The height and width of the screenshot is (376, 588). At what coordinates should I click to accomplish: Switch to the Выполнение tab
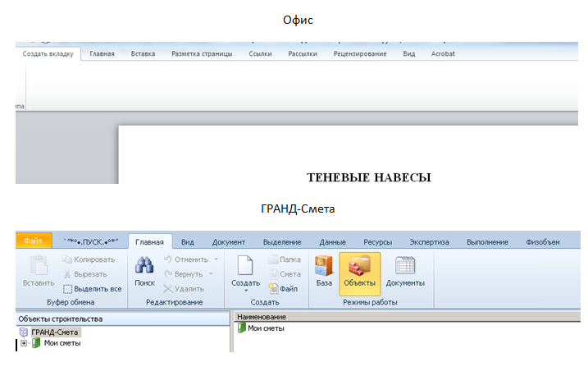point(487,242)
